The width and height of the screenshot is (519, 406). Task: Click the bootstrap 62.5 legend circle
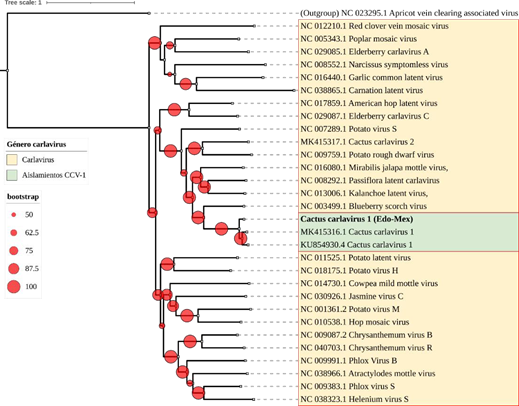(14, 233)
